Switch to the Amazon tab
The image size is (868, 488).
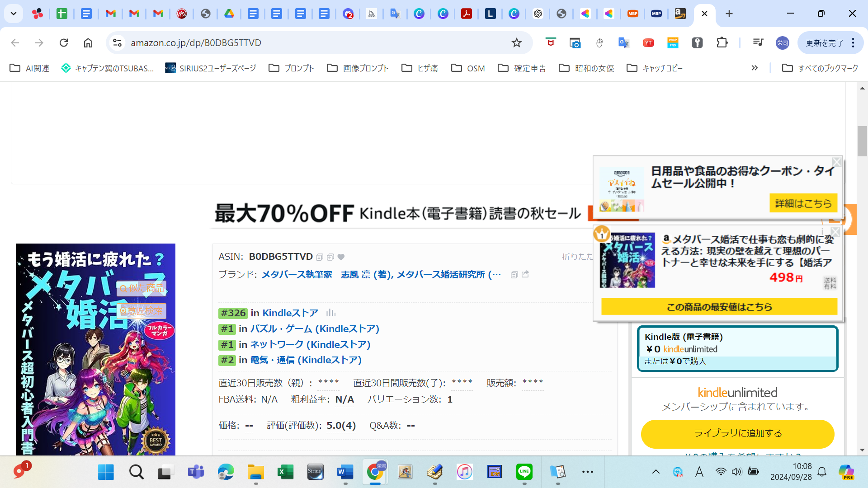pyautogui.click(x=680, y=14)
